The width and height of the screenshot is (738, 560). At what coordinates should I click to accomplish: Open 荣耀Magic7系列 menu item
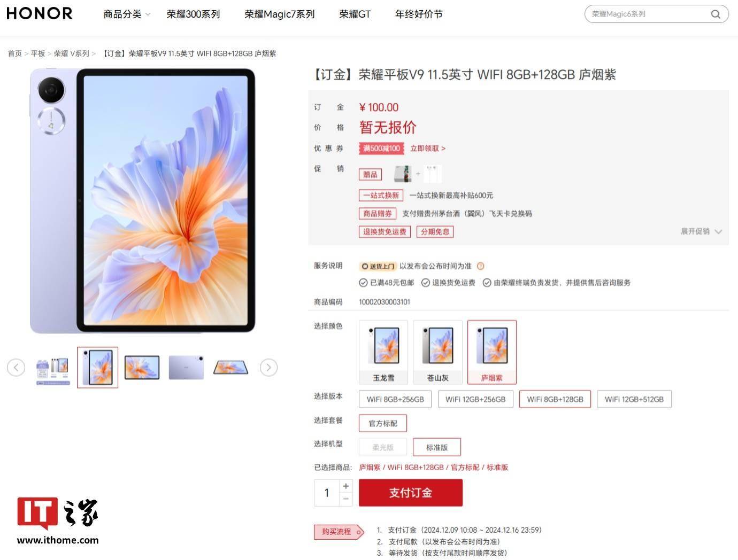tap(280, 14)
